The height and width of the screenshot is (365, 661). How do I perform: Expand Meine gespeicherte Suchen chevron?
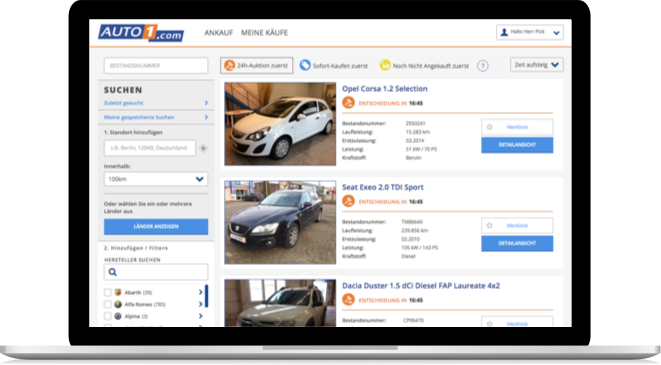click(x=206, y=117)
